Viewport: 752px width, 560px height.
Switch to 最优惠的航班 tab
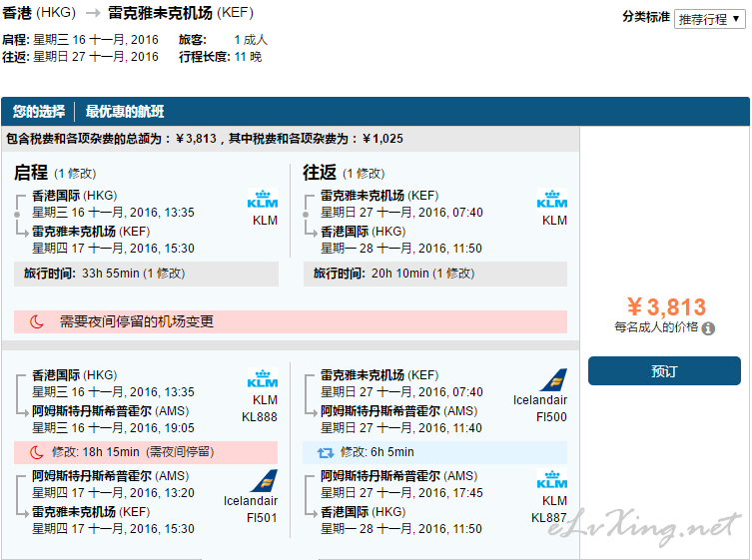(125, 112)
